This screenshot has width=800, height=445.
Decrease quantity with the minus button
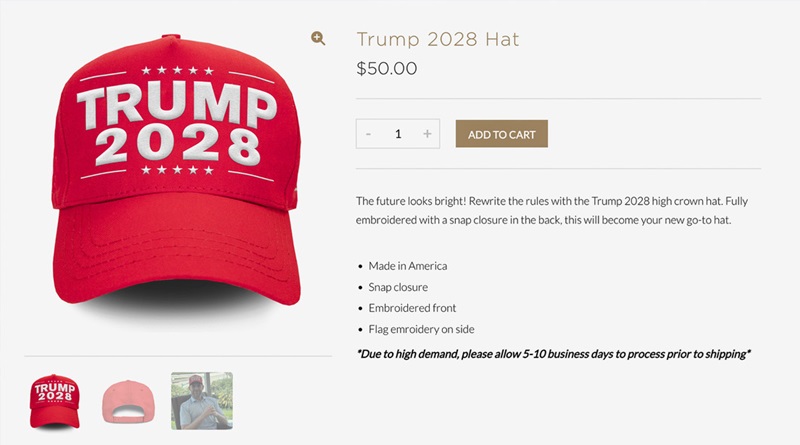(368, 134)
